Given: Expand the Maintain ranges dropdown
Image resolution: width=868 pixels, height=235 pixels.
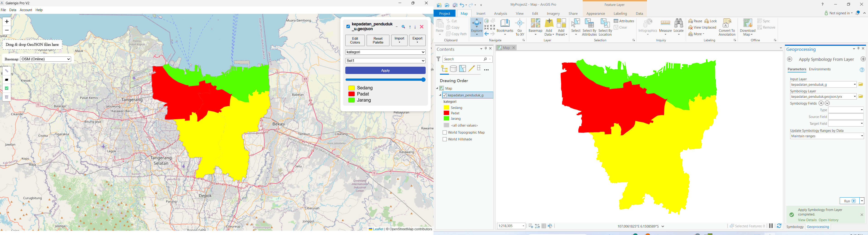Looking at the screenshot, I should (827, 136).
